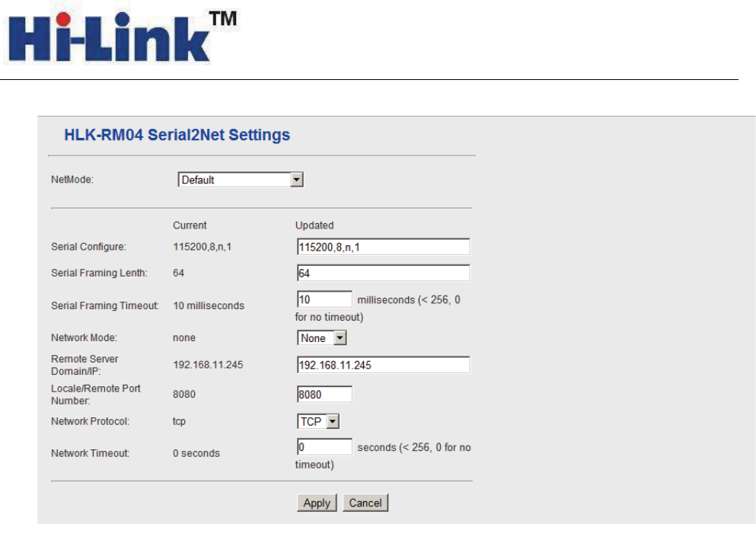Click the Remote Server Domain/IP label
Screen dimensions: 756x540
click(85, 365)
